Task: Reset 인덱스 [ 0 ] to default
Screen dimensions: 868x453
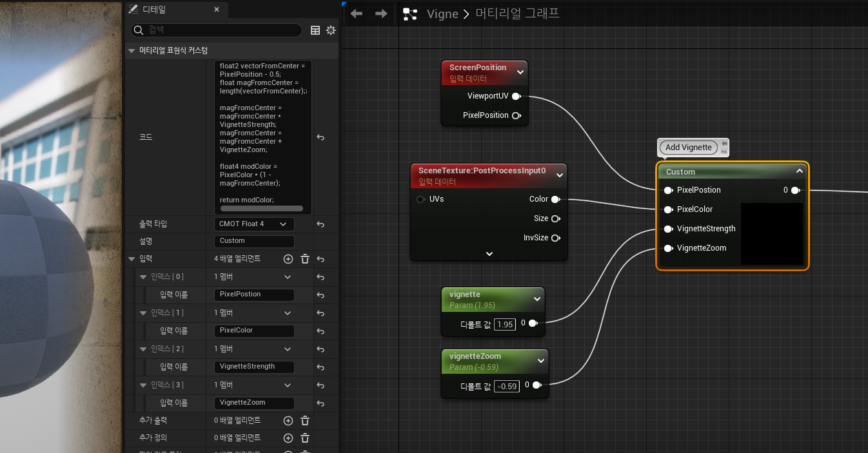Action: [321, 277]
